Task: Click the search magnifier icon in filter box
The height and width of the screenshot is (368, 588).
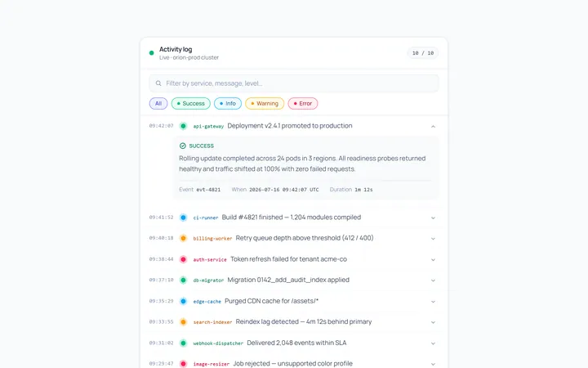Action: [x=158, y=83]
